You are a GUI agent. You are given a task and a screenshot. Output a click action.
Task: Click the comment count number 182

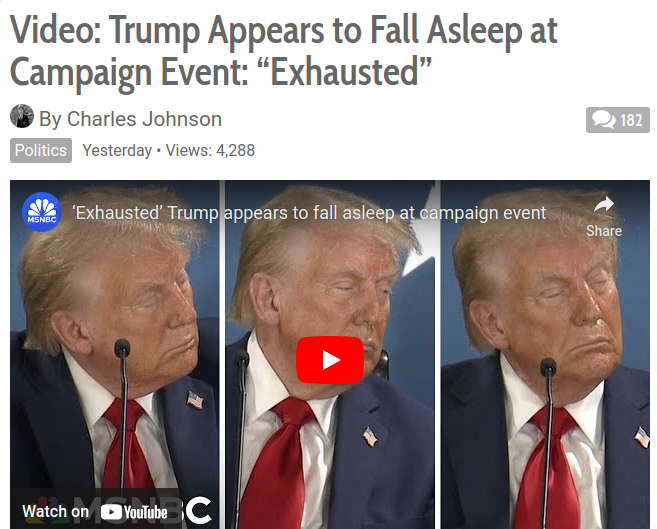point(631,121)
